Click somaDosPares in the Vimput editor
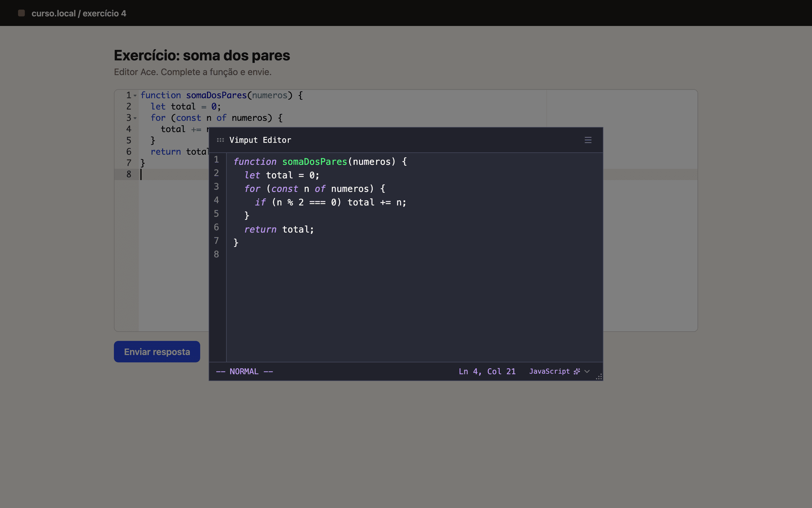The width and height of the screenshot is (812, 508). pyautogui.click(x=314, y=162)
